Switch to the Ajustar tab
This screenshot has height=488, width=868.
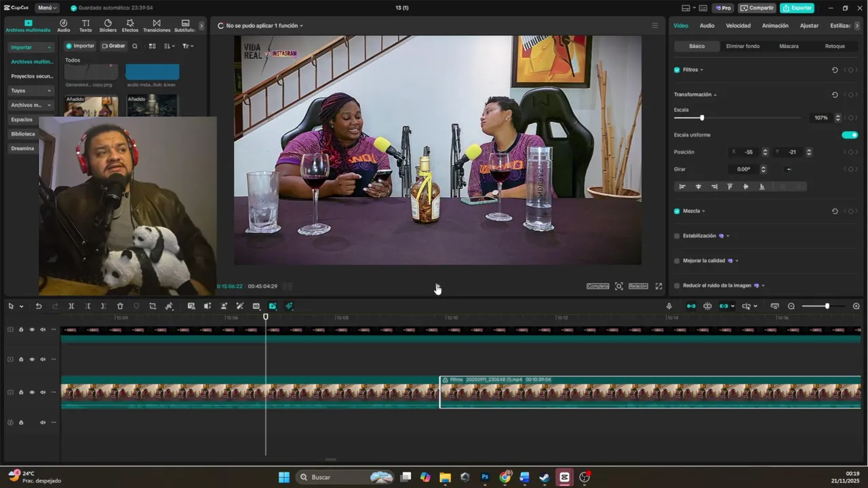[809, 26]
